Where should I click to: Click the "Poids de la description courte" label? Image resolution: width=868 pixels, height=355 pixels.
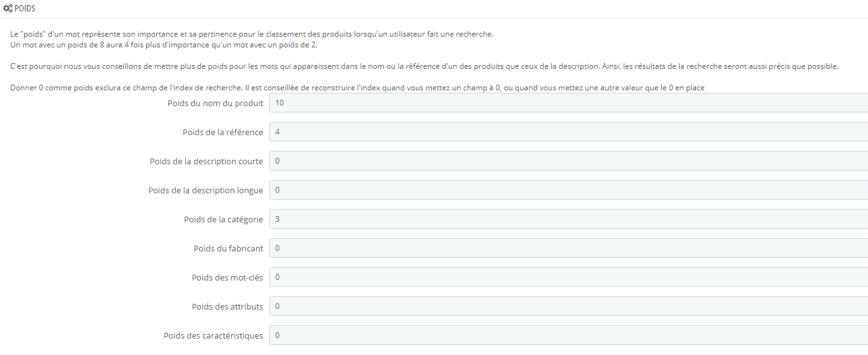206,161
